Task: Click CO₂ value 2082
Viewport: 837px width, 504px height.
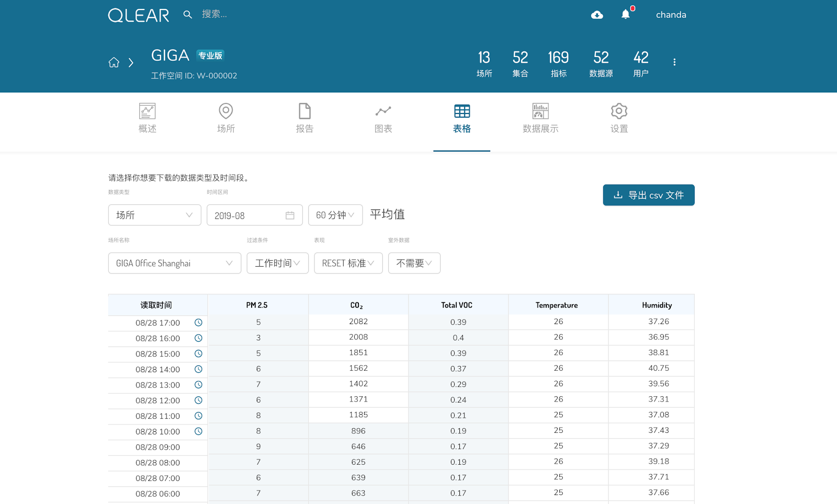Action: click(358, 322)
